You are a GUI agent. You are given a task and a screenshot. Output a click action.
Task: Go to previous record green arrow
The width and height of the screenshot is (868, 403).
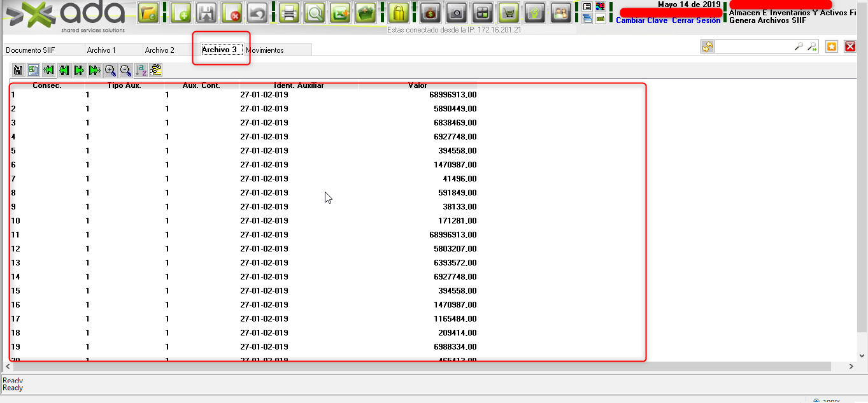64,70
